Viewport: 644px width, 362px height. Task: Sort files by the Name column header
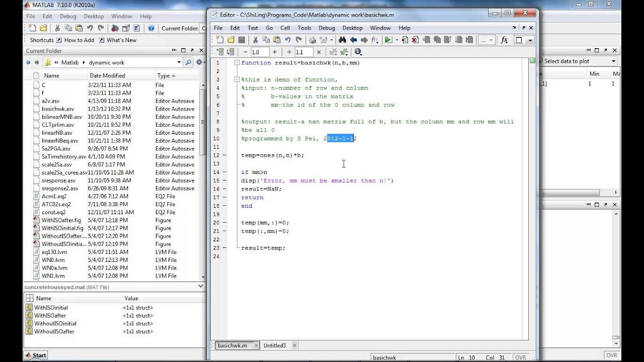coord(52,75)
